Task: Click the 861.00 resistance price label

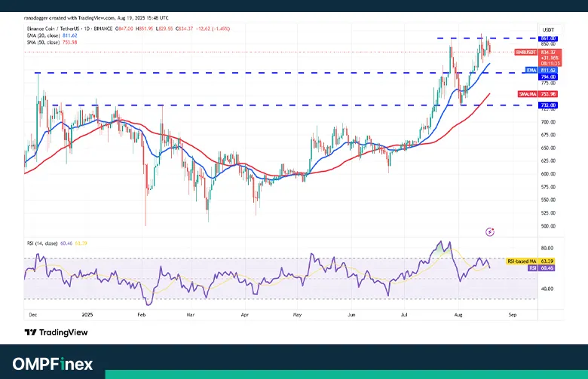Action: 548,38
